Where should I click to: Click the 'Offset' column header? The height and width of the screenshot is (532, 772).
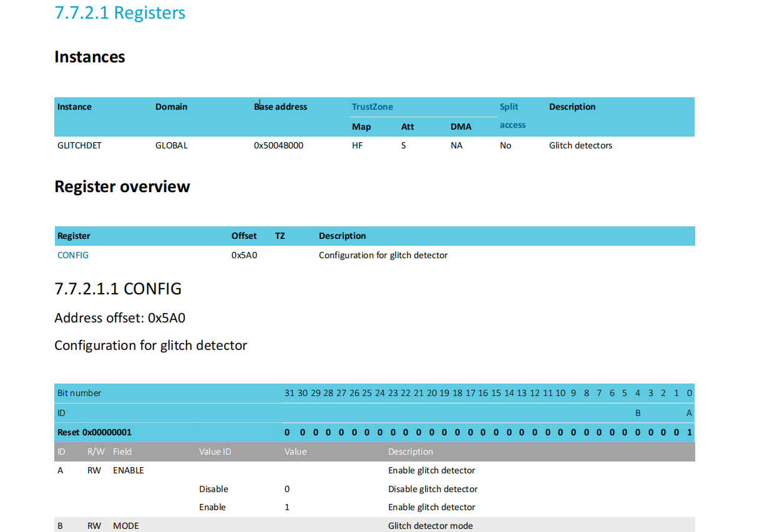pyautogui.click(x=244, y=236)
